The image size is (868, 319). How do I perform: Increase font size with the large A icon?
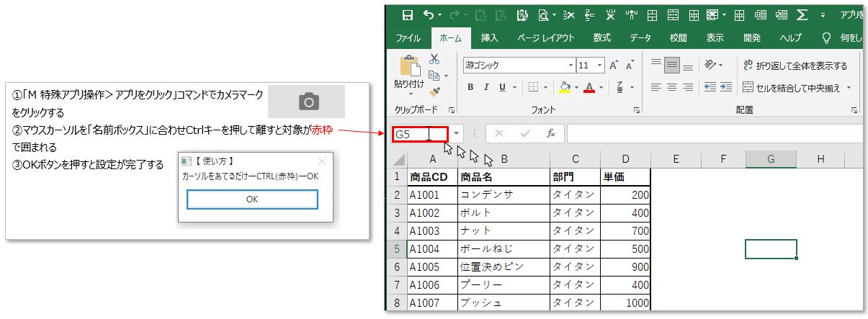pos(614,65)
